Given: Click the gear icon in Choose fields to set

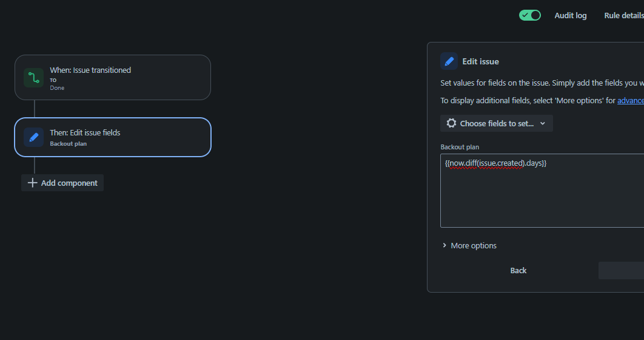Looking at the screenshot, I should pyautogui.click(x=451, y=123).
